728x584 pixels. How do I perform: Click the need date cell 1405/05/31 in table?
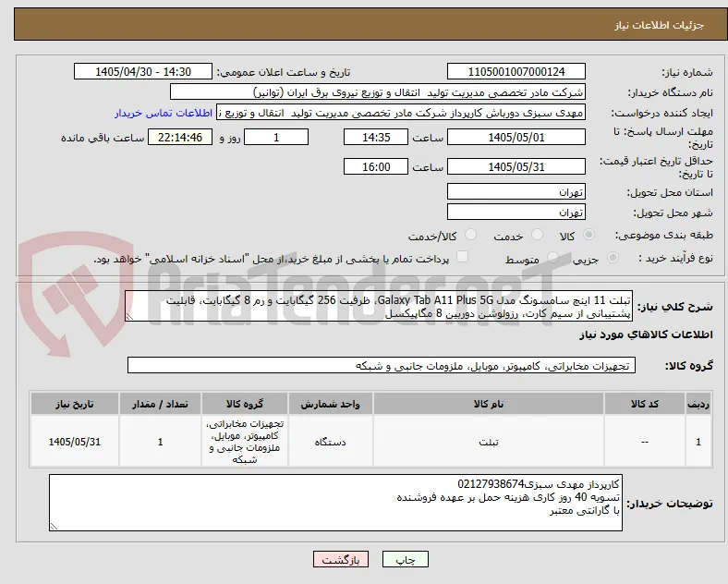click(75, 442)
